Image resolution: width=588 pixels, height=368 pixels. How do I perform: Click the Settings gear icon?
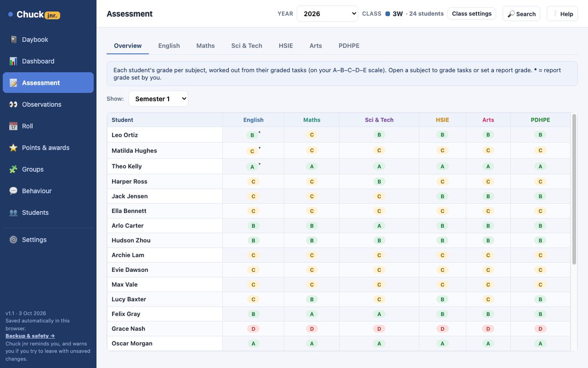[x=13, y=240]
